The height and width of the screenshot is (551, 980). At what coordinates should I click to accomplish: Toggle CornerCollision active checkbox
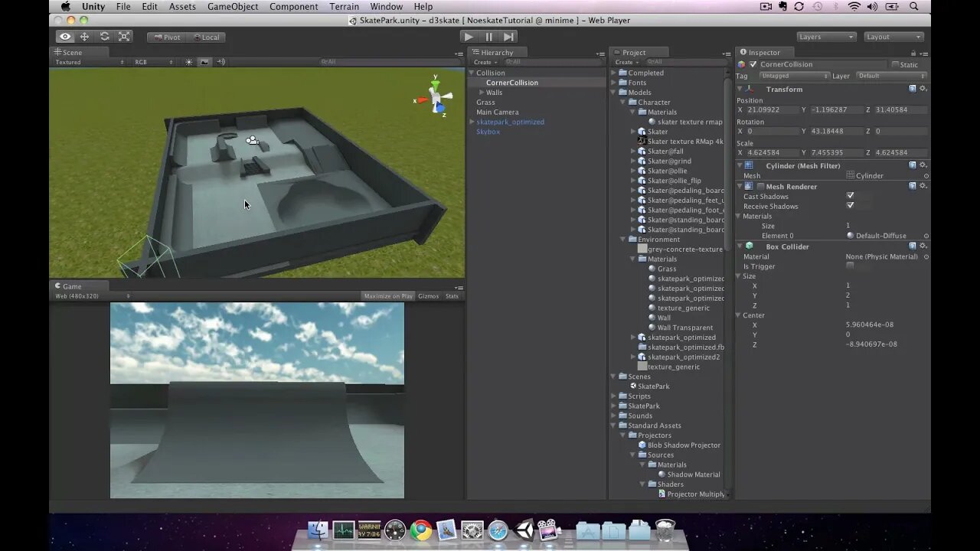[753, 64]
